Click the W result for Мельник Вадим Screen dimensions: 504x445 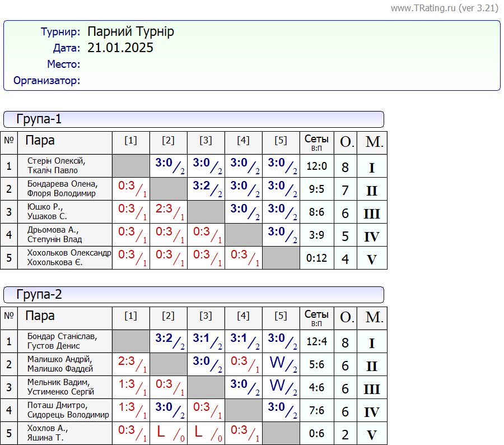pyautogui.click(x=278, y=386)
